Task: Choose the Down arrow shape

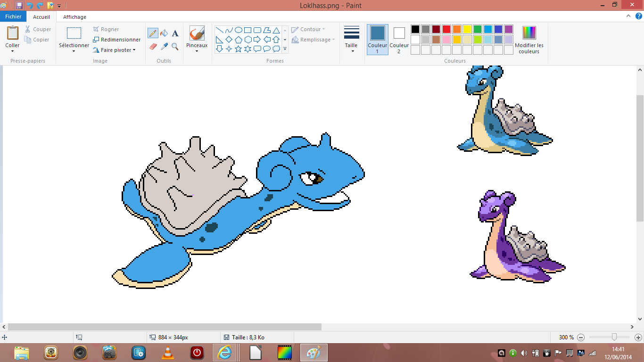Action: point(220,49)
